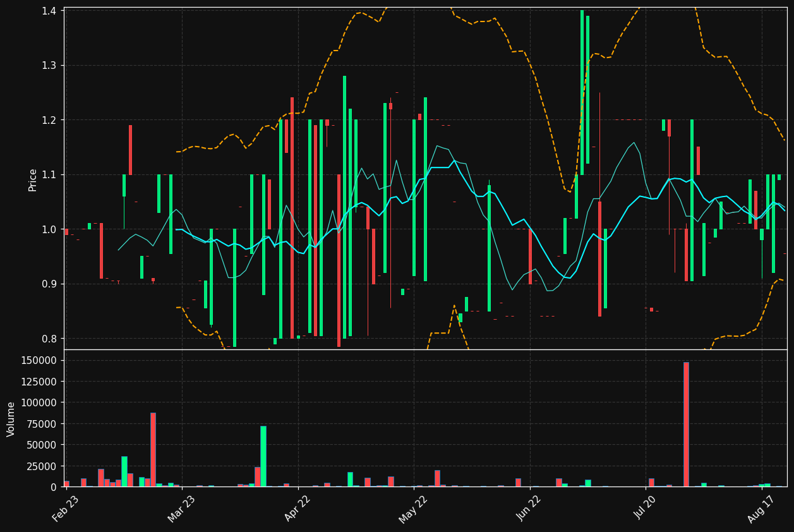Viewport: 794px width, 532px height.
Task: Click the tallest volume bar near 150000
Action: (686, 424)
